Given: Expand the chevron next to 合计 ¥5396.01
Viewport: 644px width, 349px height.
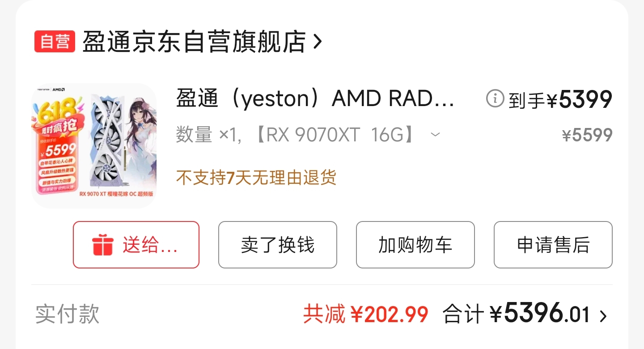Looking at the screenshot, I should [603, 316].
